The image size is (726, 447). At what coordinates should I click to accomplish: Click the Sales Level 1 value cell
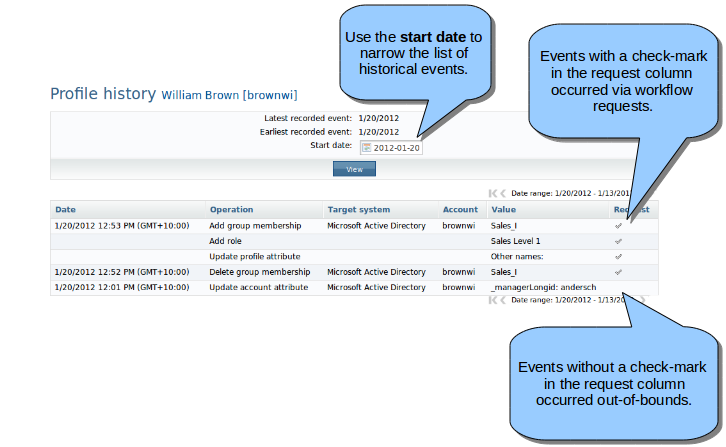516,241
